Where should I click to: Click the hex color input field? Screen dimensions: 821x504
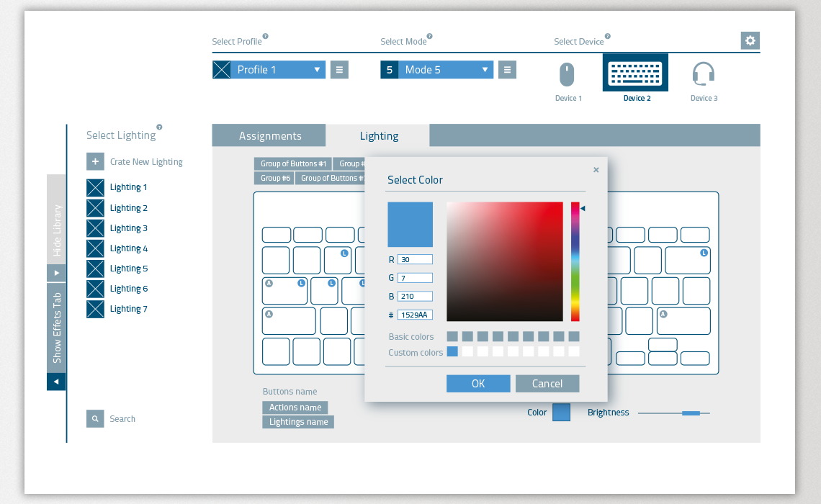tap(414, 315)
